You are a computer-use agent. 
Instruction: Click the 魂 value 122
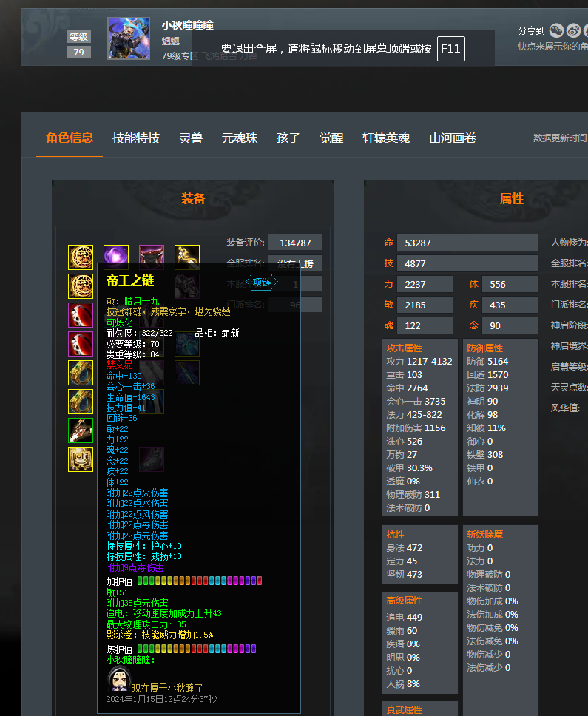coord(425,325)
